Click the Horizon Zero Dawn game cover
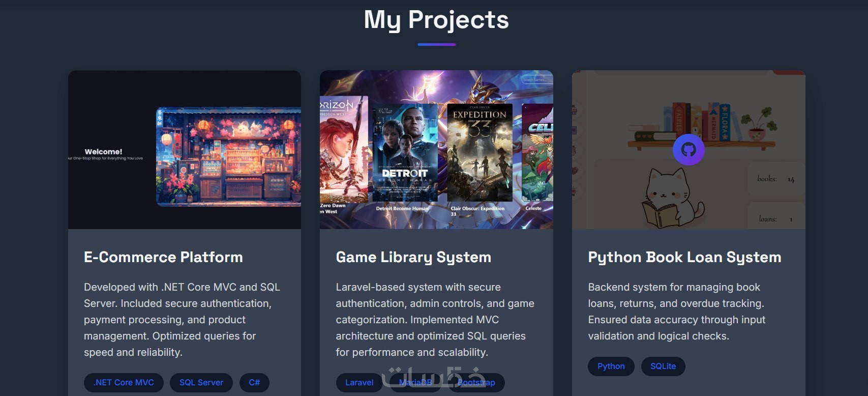The width and height of the screenshot is (868, 396). point(344,150)
